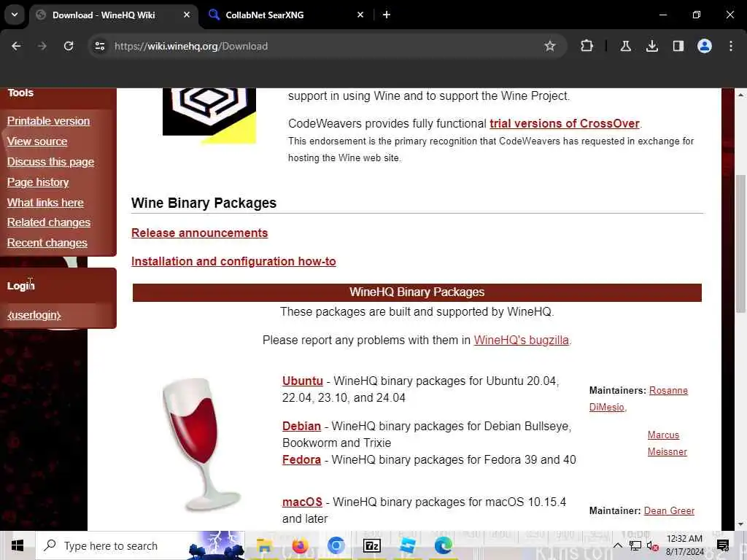
Task: Open Discuss this page link
Action: tap(50, 162)
